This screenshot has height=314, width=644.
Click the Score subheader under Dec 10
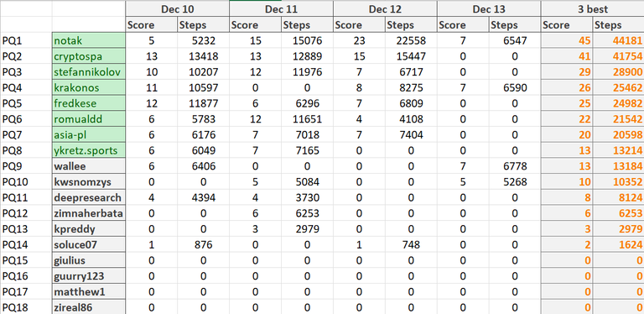point(152,24)
